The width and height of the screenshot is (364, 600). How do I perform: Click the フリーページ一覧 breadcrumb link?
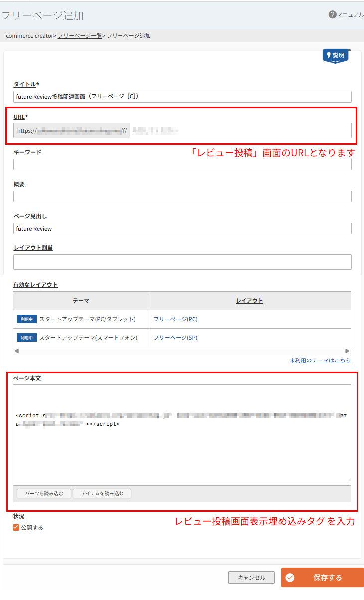click(80, 36)
